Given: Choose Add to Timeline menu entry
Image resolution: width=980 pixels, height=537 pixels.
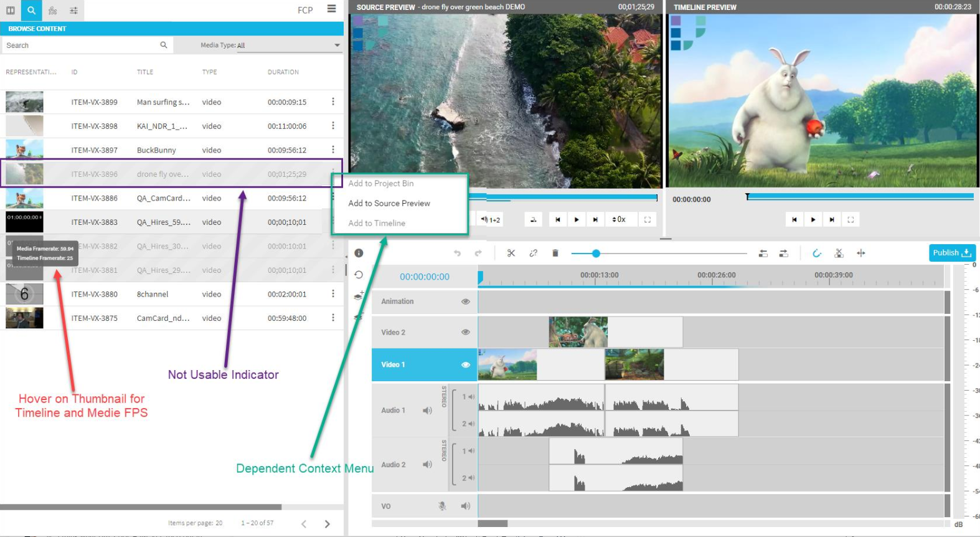Looking at the screenshot, I should click(377, 223).
